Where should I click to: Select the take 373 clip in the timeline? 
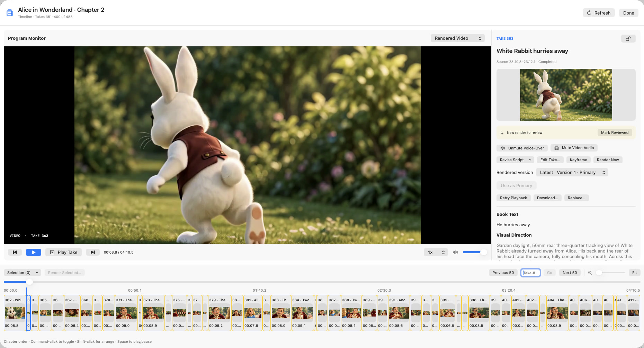click(x=153, y=313)
